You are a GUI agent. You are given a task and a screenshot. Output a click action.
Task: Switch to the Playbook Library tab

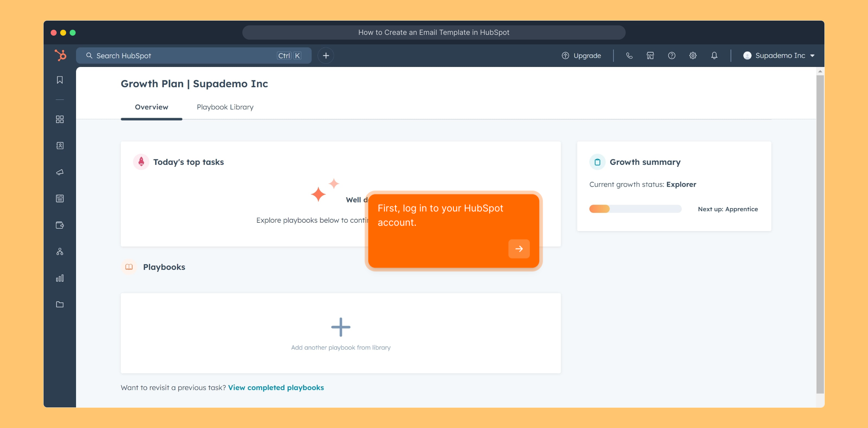[x=225, y=107]
